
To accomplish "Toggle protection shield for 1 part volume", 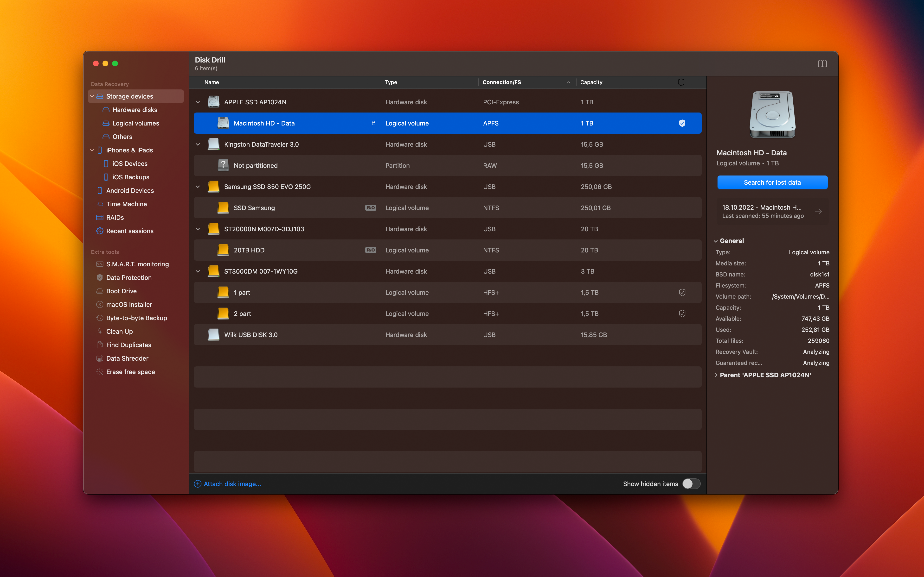I will 682,292.
